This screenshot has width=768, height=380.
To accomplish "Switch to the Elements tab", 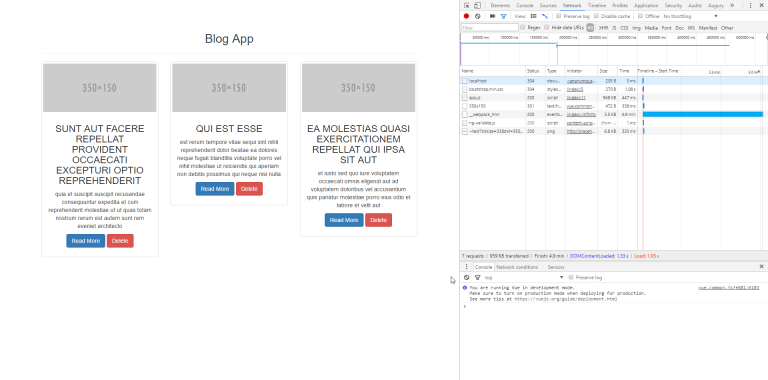I will tap(500, 5).
